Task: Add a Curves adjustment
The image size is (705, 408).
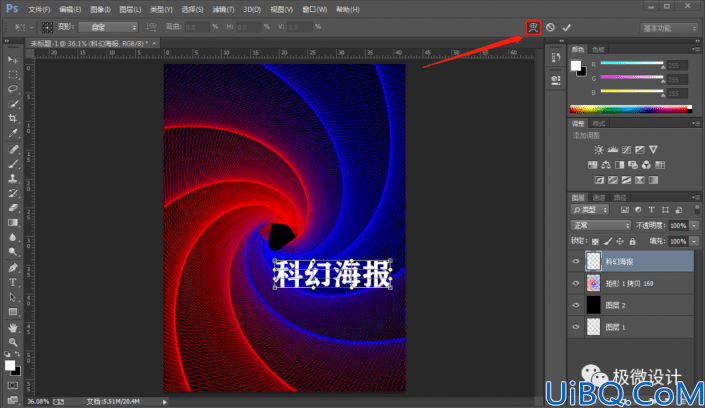Action: tap(626, 150)
